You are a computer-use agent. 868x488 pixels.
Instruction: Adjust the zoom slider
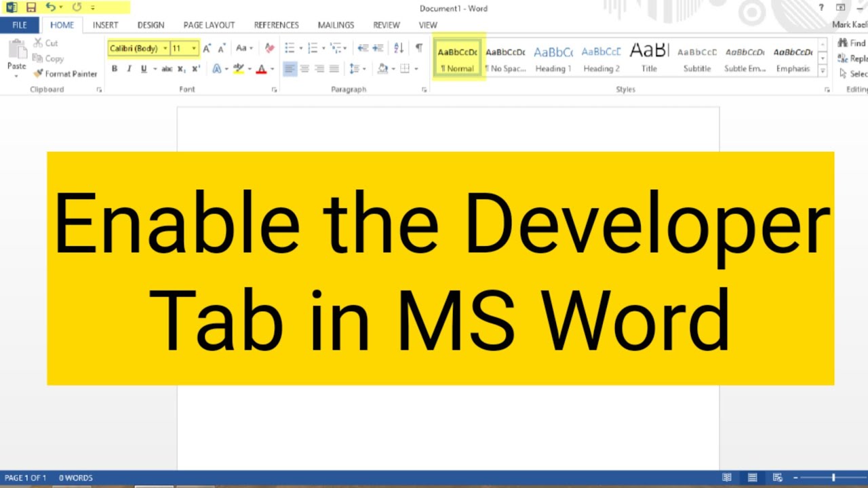[833, 478]
